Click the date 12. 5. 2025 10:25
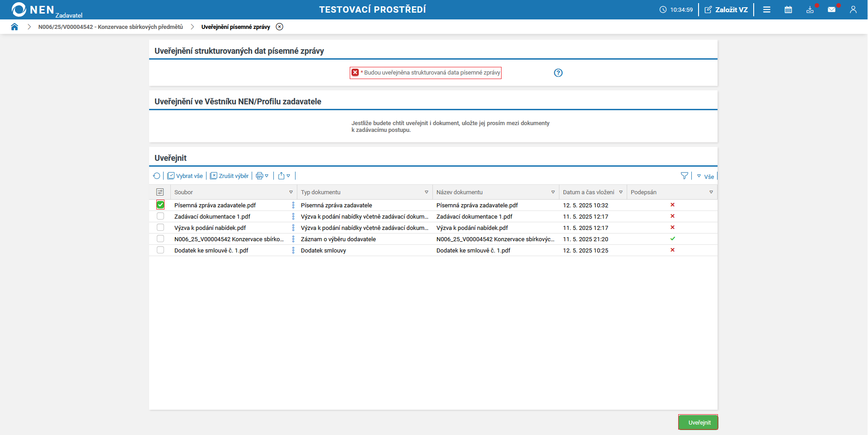Viewport: 868px width, 435px height. [586, 251]
